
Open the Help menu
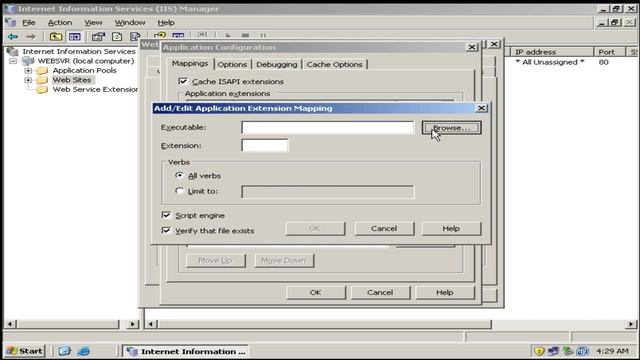(166, 22)
